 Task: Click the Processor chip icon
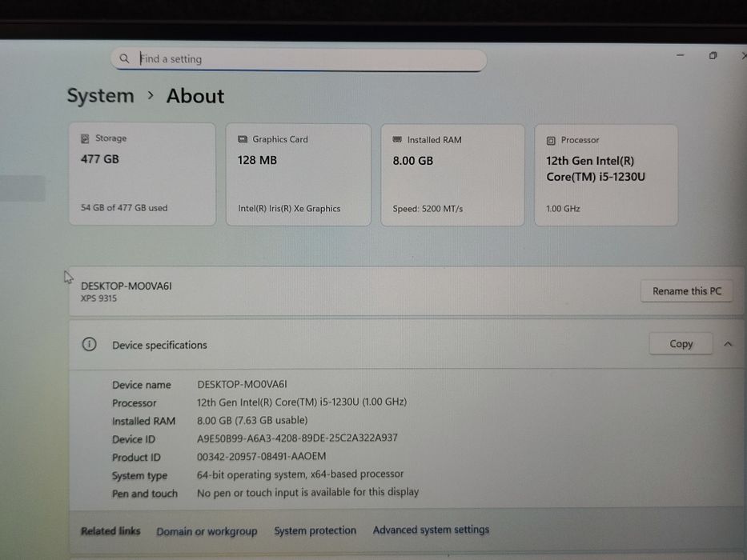pyautogui.click(x=551, y=141)
